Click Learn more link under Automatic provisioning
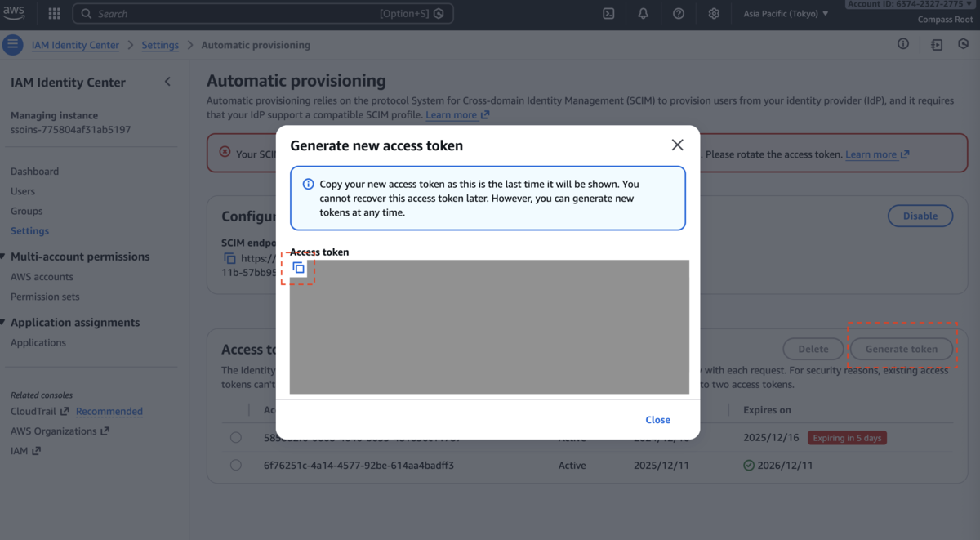Viewport: 980px width, 540px height. [457, 115]
